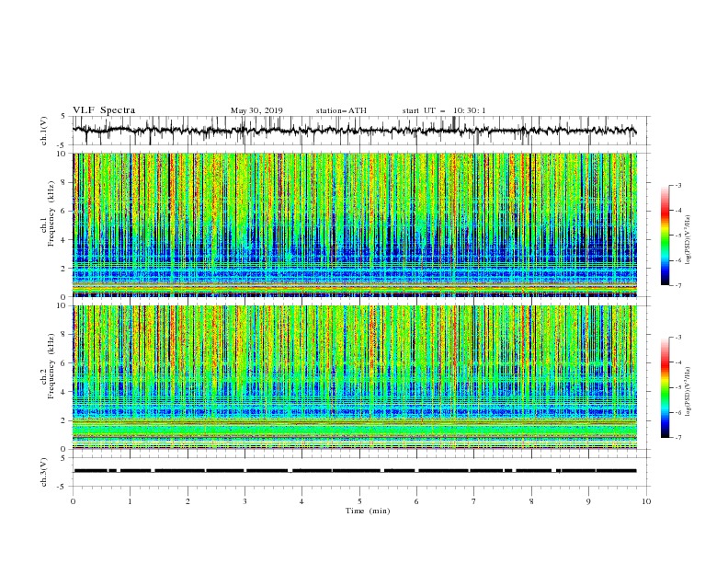Click time axis tick label "1"

tap(130, 501)
